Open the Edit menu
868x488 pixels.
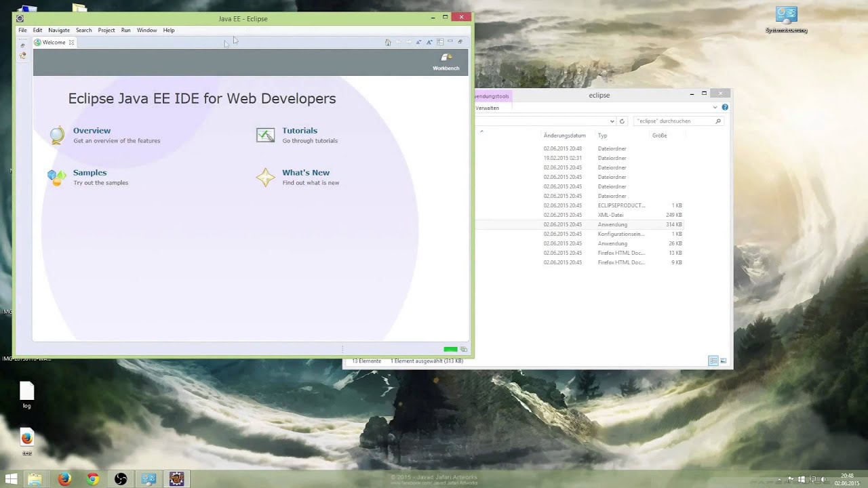coord(37,30)
